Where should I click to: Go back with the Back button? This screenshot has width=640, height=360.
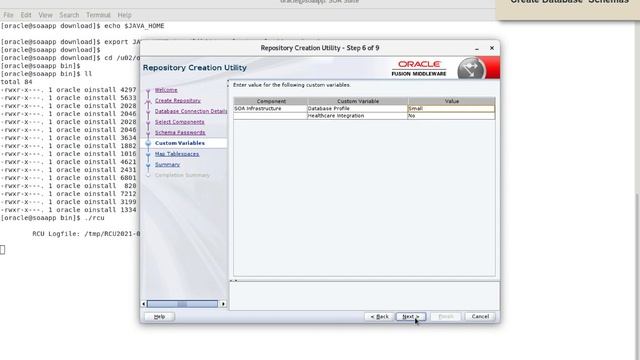[x=380, y=316]
